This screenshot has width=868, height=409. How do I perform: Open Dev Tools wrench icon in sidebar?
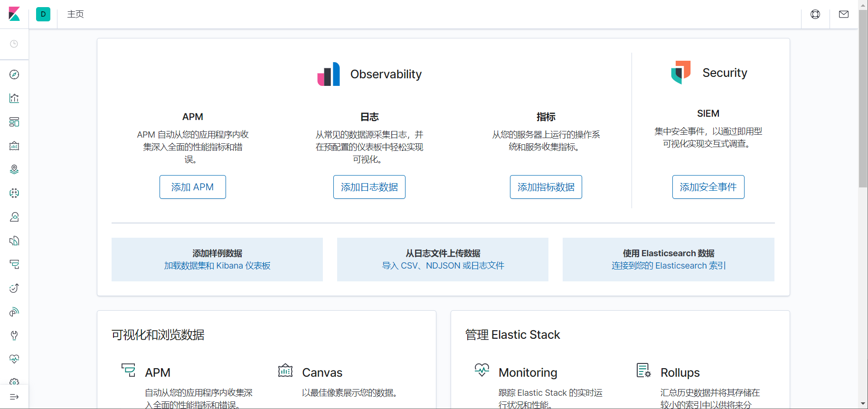click(x=14, y=335)
